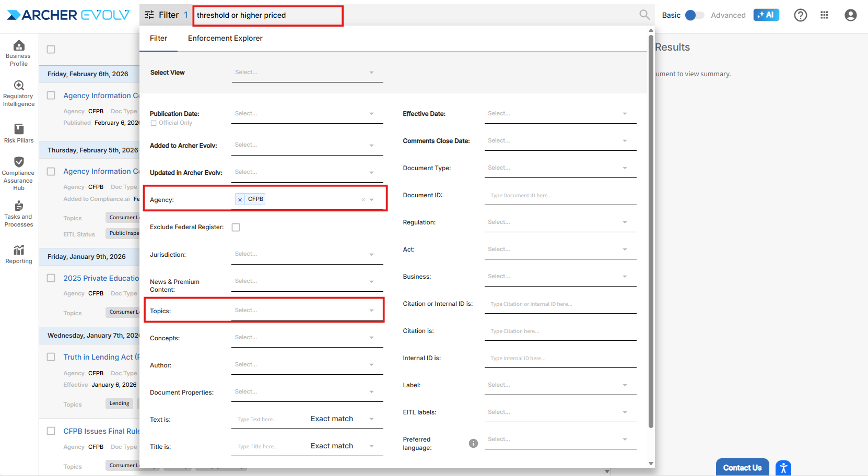Click the Document ID input field
The width and height of the screenshot is (868, 476).
(x=560, y=196)
